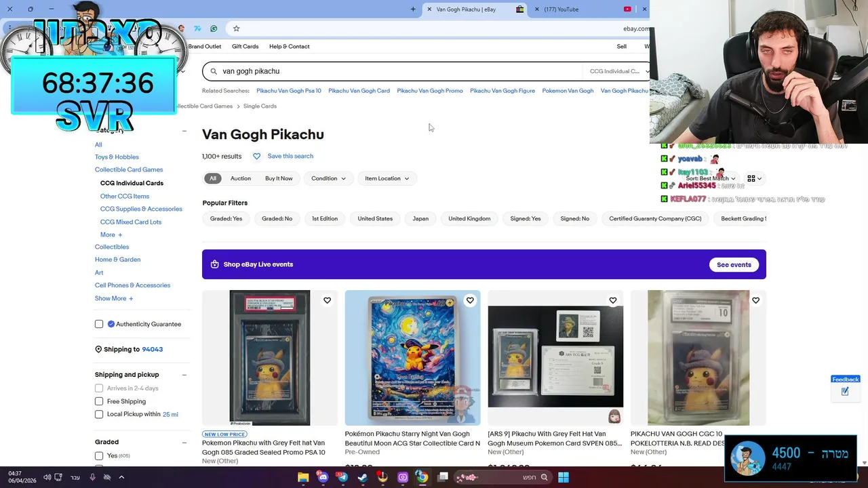Check the Arrives in 2-4 days option
The height and width of the screenshot is (488, 868).
click(x=99, y=388)
